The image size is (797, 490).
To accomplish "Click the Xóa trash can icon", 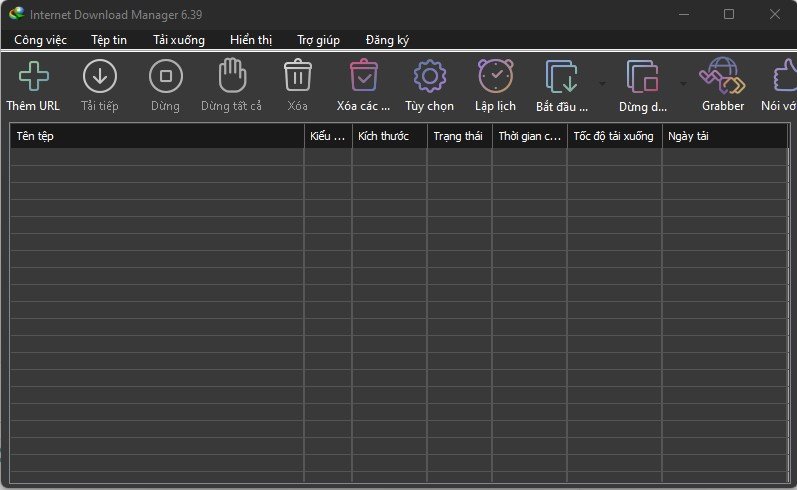I will tap(297, 76).
